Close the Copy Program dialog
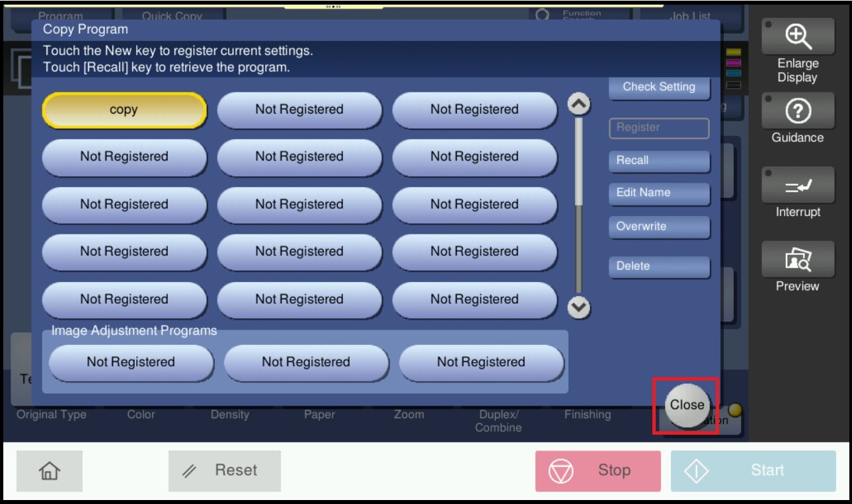The width and height of the screenshot is (852, 504). 687,405
